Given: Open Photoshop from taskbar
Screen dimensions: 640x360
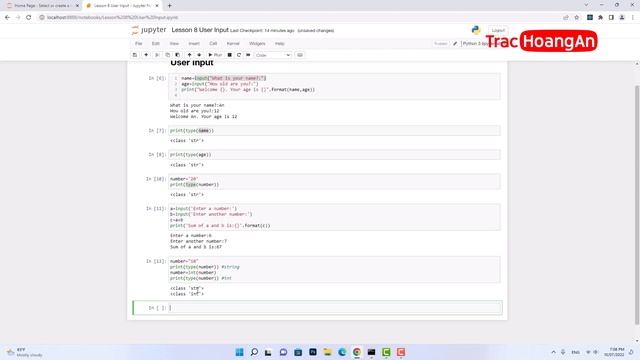Looking at the screenshot, I should coord(313,352).
